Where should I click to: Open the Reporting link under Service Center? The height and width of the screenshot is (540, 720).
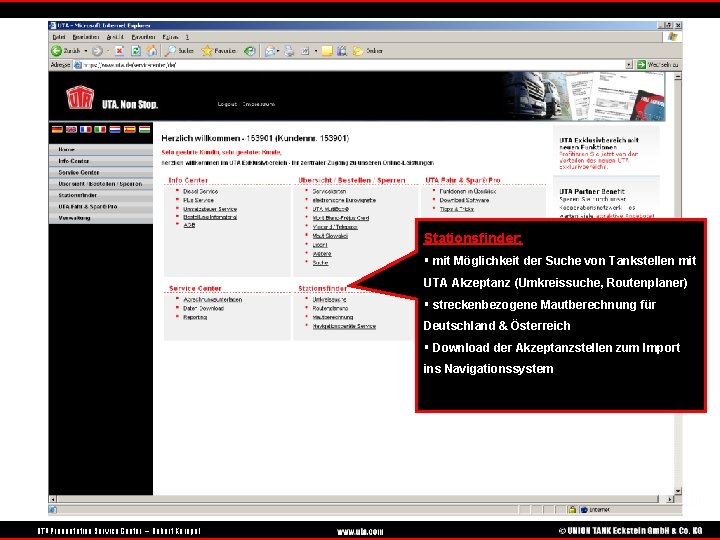coord(195,318)
